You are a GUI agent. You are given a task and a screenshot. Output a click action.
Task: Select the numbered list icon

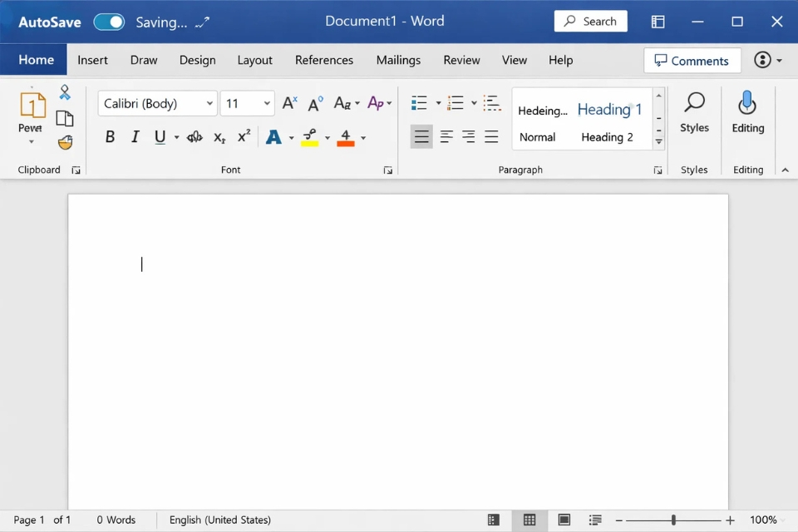pyautogui.click(x=455, y=102)
